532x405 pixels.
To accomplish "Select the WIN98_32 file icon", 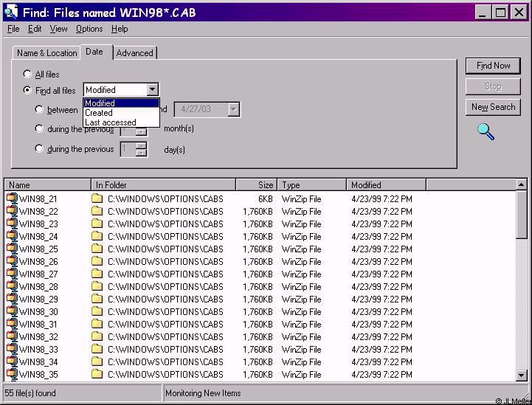I will [x=12, y=336].
